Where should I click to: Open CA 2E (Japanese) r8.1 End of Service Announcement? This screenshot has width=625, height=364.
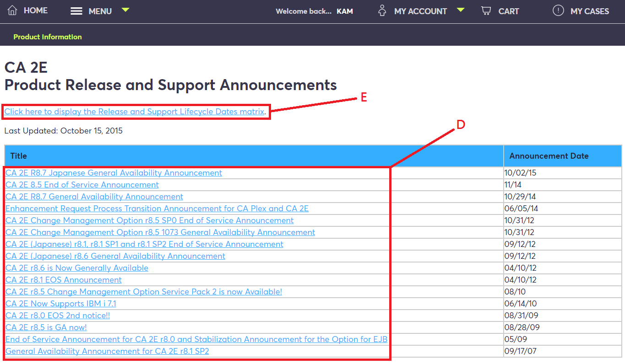(x=144, y=244)
